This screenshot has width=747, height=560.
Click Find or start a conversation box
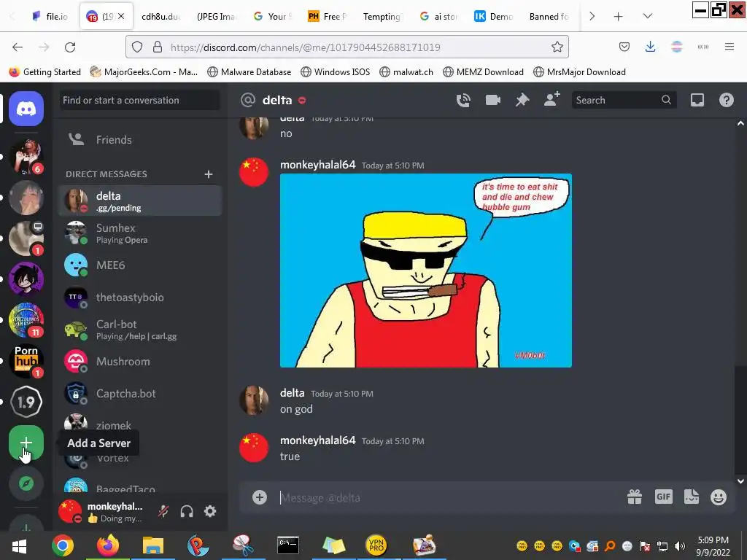point(140,100)
